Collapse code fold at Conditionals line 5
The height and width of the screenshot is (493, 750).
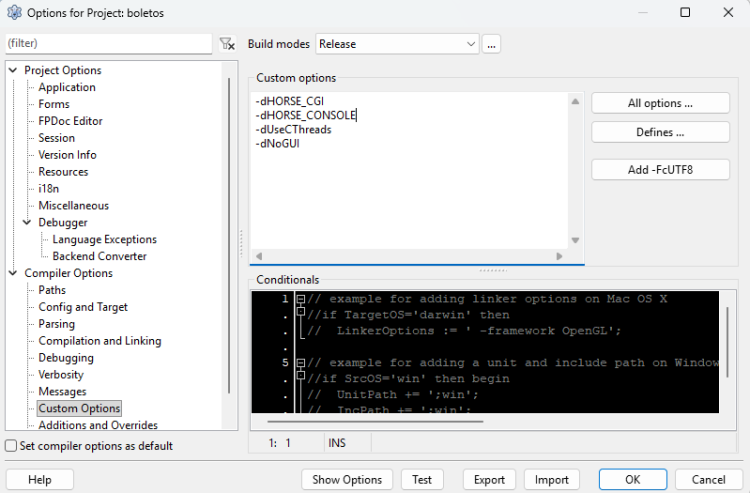pyautogui.click(x=301, y=363)
